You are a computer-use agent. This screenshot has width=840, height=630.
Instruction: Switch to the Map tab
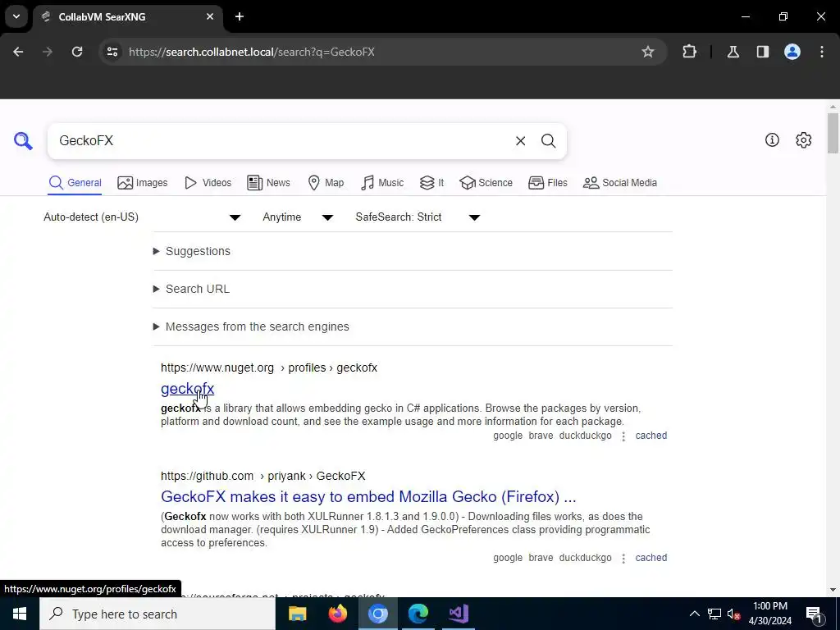click(x=326, y=183)
